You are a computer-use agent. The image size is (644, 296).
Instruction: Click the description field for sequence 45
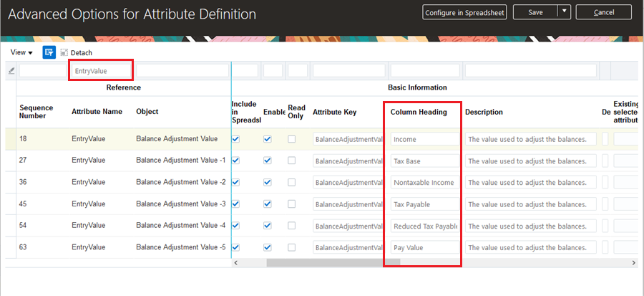530,204
